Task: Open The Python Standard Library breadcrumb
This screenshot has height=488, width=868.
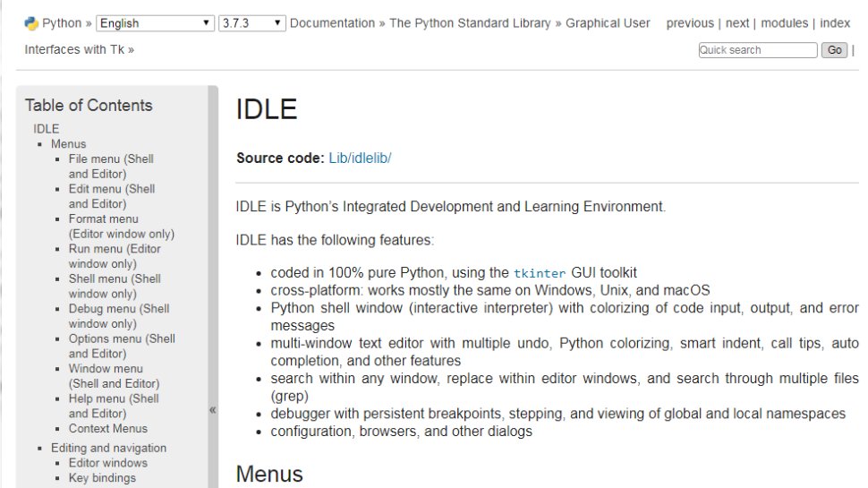Action: coord(470,23)
